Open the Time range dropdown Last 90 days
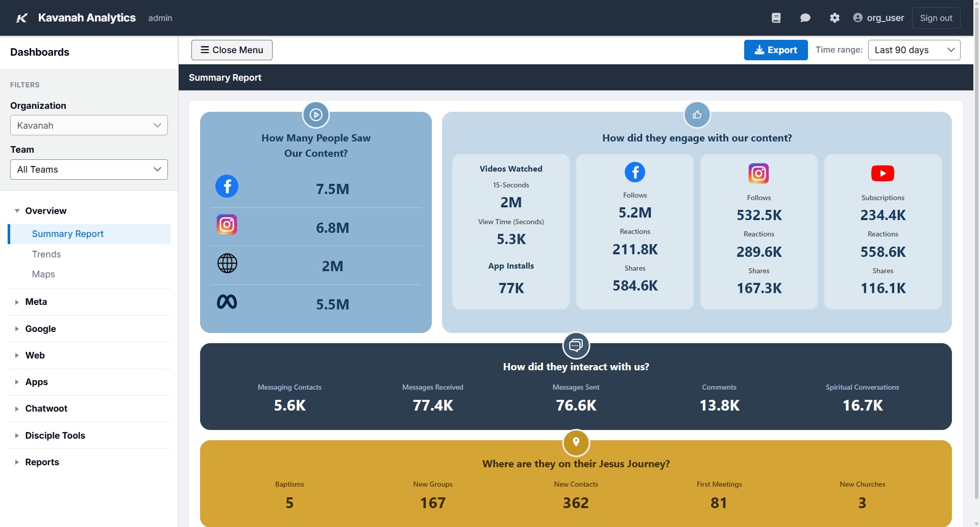The height and width of the screenshot is (527, 980). [914, 50]
